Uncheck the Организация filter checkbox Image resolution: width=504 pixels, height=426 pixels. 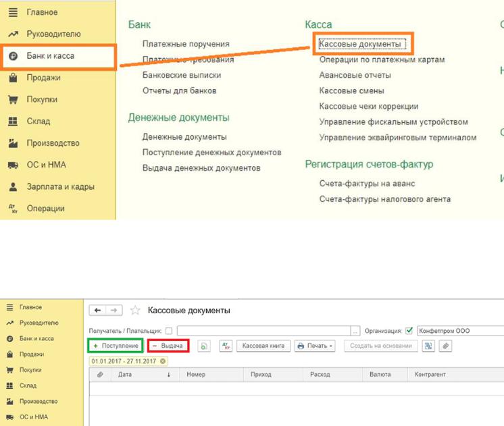408,331
